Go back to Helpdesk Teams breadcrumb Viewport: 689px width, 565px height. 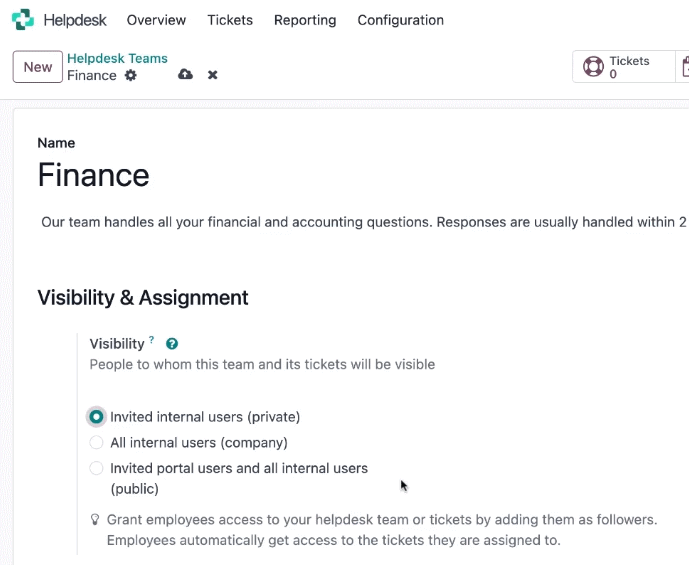[117, 58]
